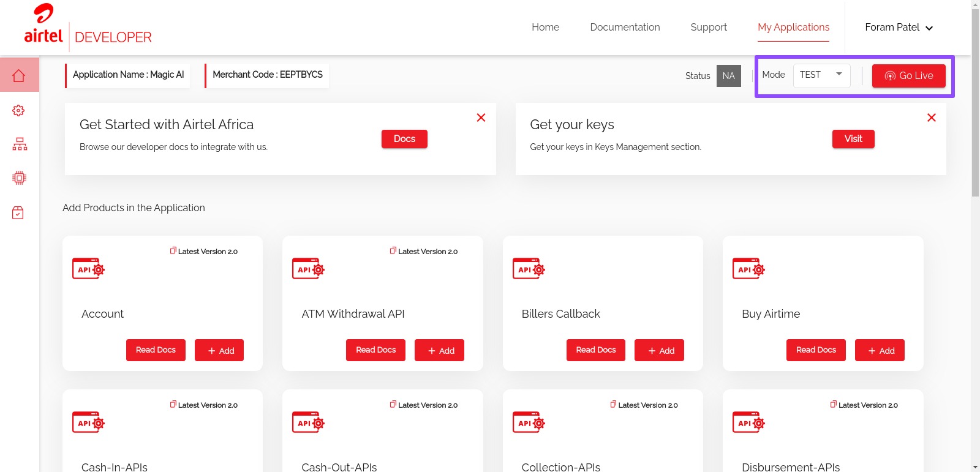Viewport: 980px width, 472px height.
Task: Click the version icon on ATM Withdrawal API card
Action: (393, 250)
